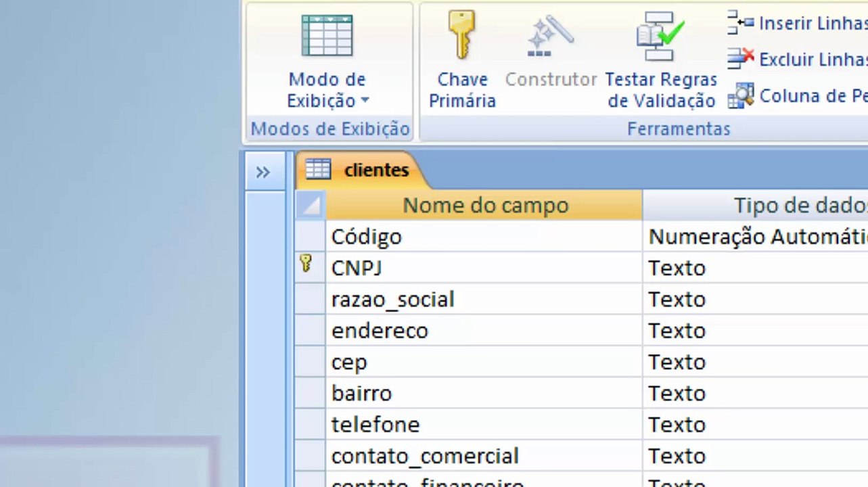Viewport: 868px width, 487px height.
Task: Click the Texto data type for CNPJ
Action: point(755,268)
